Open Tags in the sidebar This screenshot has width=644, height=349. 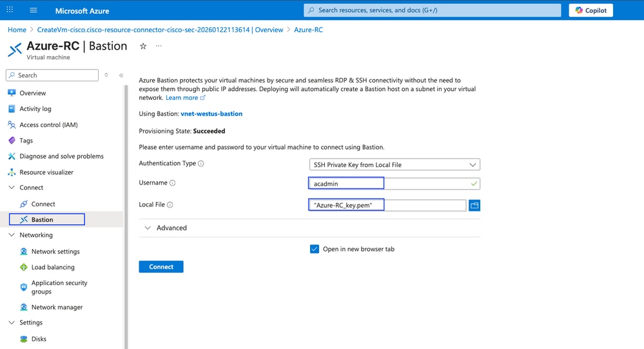[26, 141]
